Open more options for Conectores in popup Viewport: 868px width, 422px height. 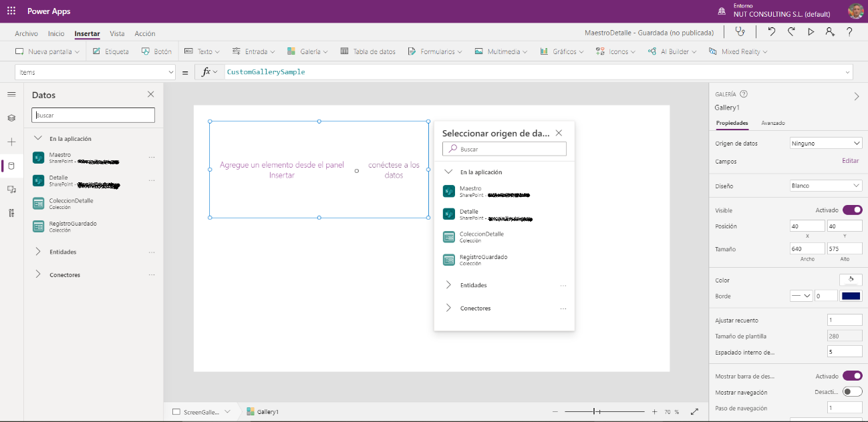click(563, 308)
